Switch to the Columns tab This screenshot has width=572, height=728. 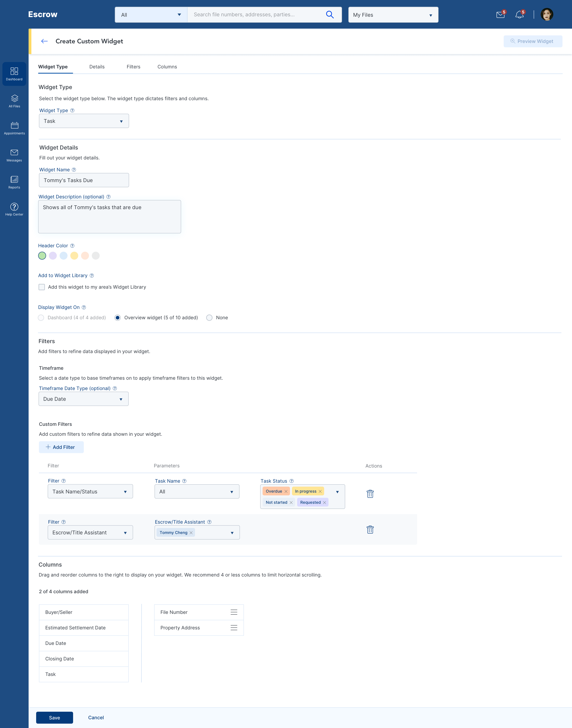pyautogui.click(x=167, y=67)
